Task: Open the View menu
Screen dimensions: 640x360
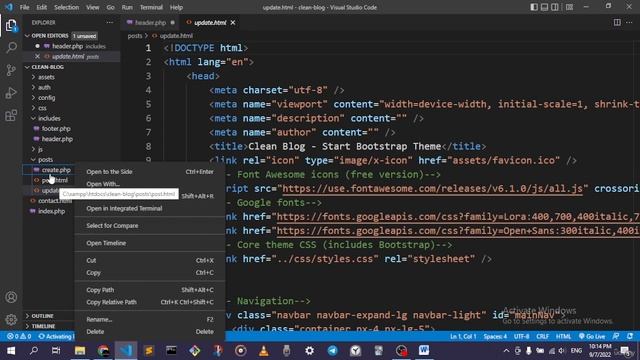Action: (x=93, y=7)
